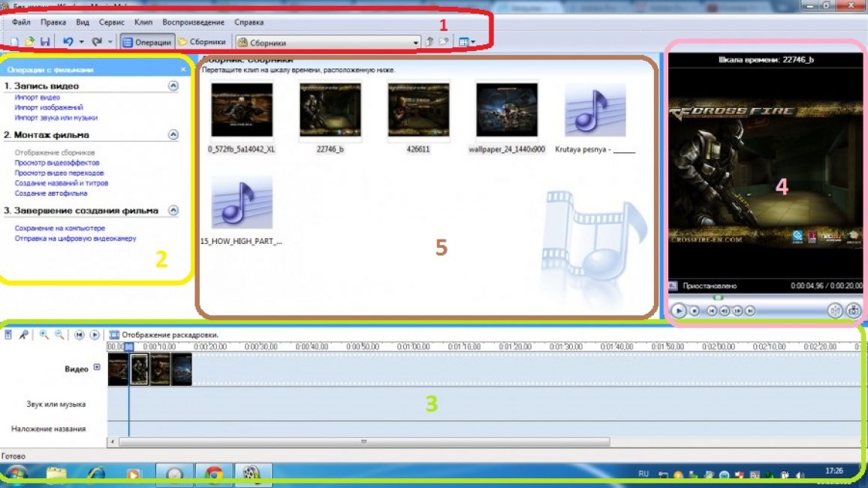868x488 pixels.
Task: Click the Set Audio Levels icon
Action: click(x=8, y=335)
